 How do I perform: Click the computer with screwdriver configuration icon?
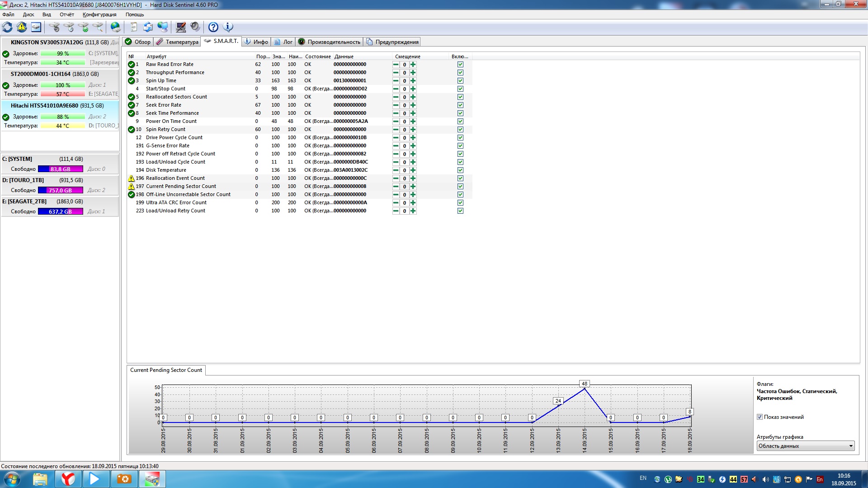[x=181, y=27]
